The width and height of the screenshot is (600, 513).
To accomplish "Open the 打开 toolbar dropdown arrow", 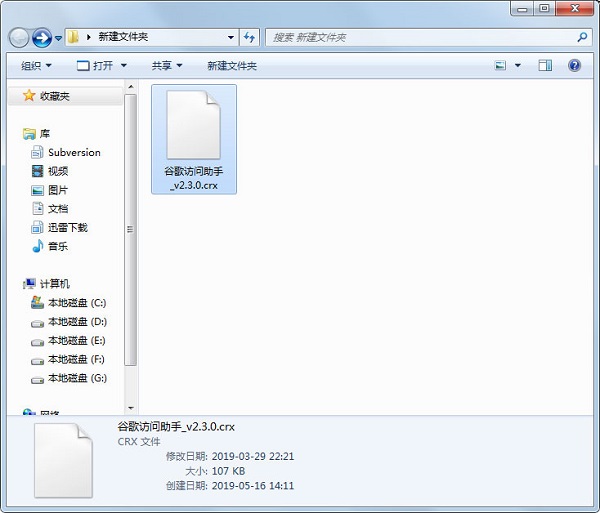I will [x=124, y=65].
